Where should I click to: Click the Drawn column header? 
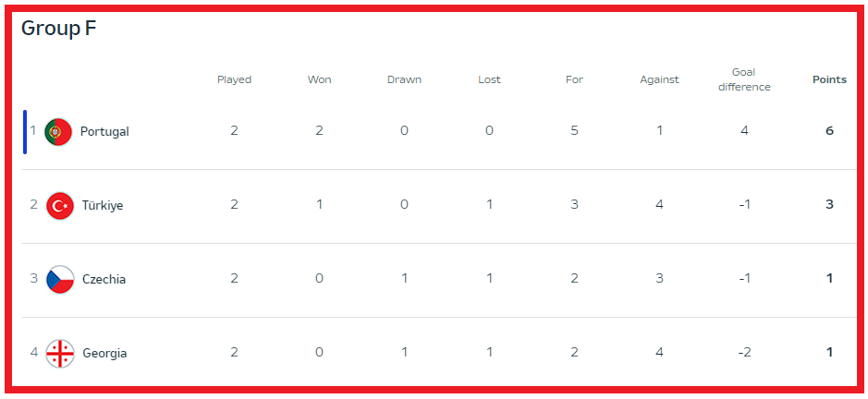[404, 79]
